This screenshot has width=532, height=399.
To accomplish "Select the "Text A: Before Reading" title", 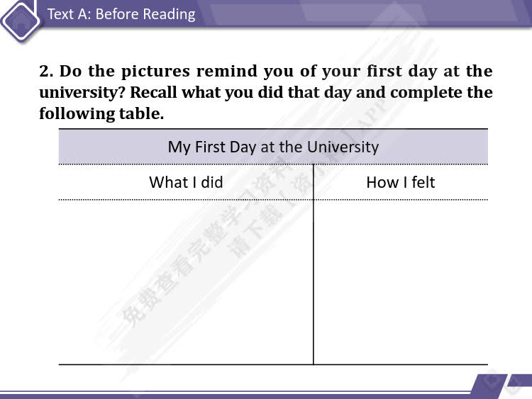I will point(121,14).
